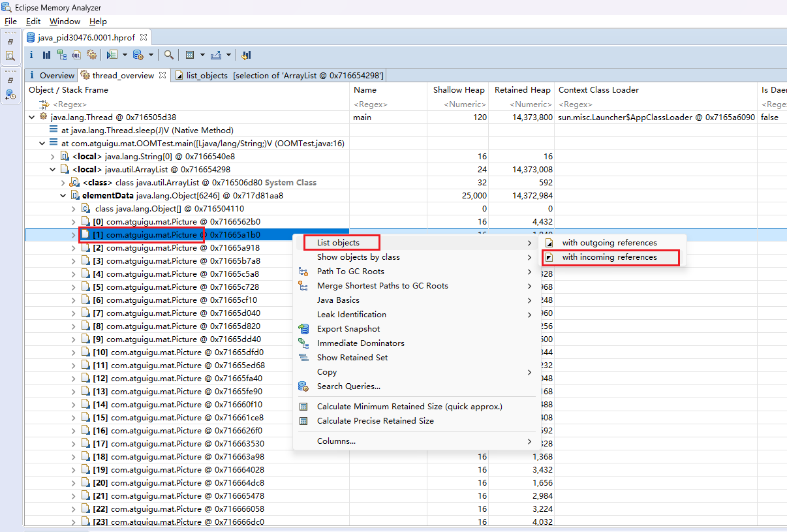Image resolution: width=787 pixels, height=532 pixels.
Task: Click the Path To GC Roots menu icon
Action: [303, 272]
